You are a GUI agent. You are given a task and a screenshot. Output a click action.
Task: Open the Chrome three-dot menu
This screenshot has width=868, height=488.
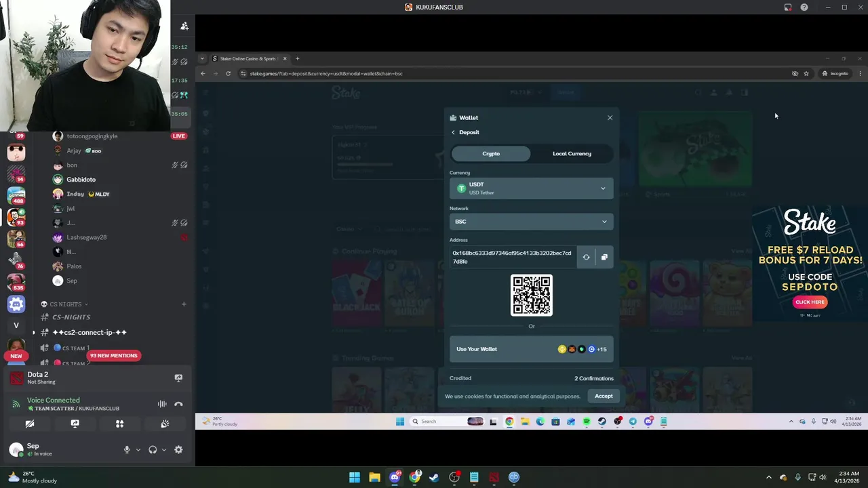pyautogui.click(x=860, y=73)
